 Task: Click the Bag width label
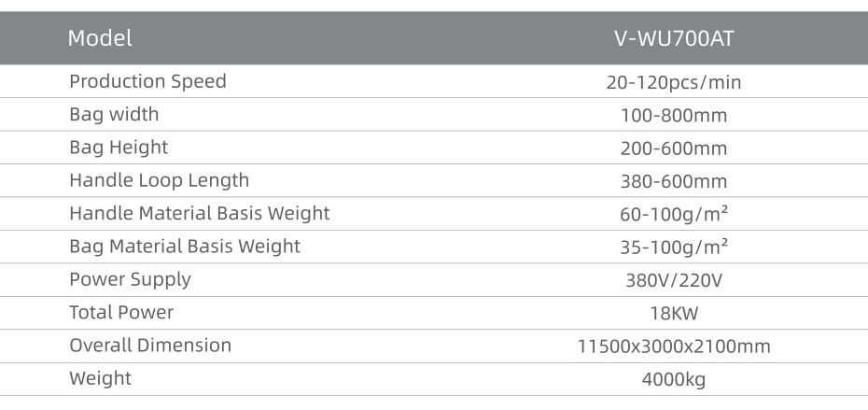pyautogui.click(x=114, y=114)
